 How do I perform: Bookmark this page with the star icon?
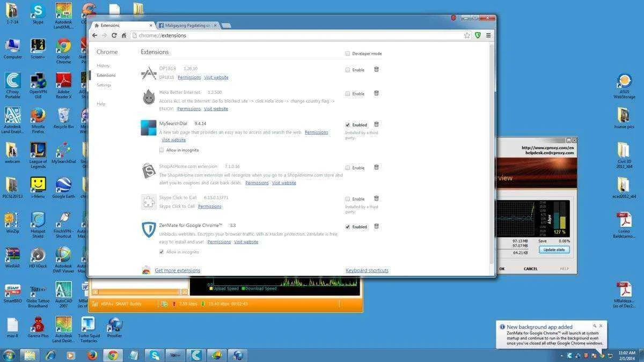tap(467, 35)
